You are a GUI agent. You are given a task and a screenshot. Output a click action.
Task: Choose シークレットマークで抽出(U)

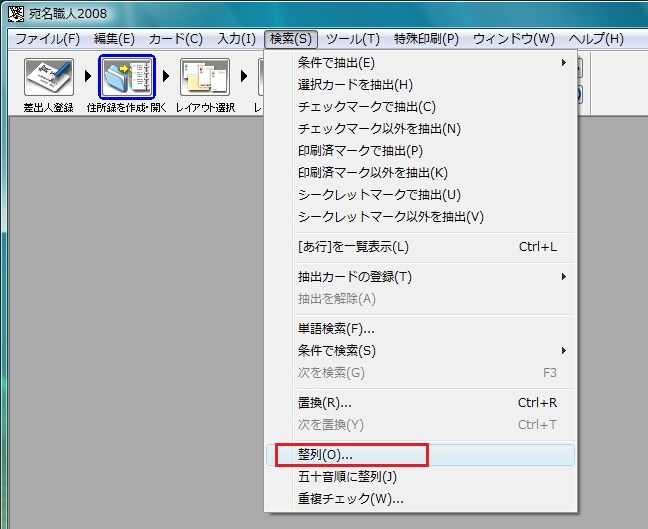click(x=420, y=194)
